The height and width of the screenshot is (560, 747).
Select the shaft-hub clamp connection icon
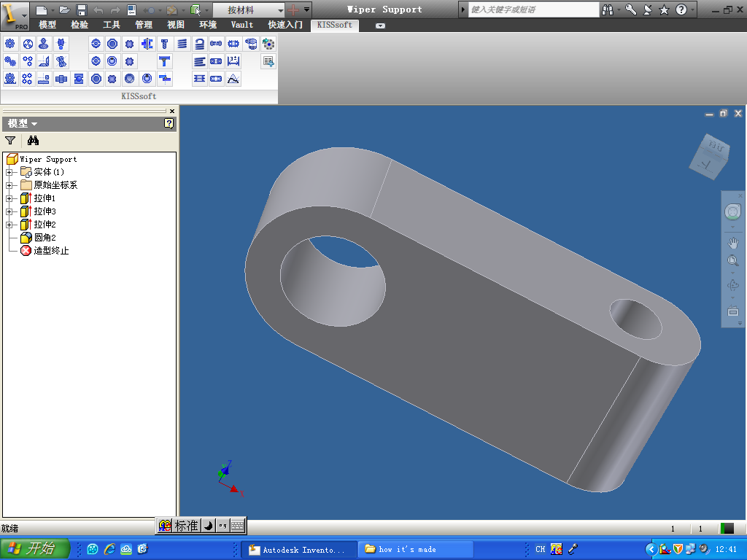(147, 44)
